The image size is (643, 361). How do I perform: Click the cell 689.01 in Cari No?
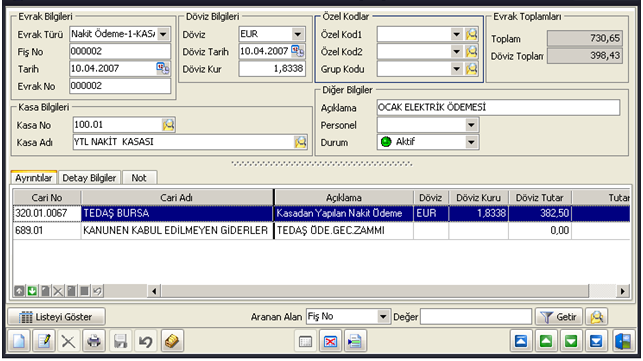click(47, 231)
